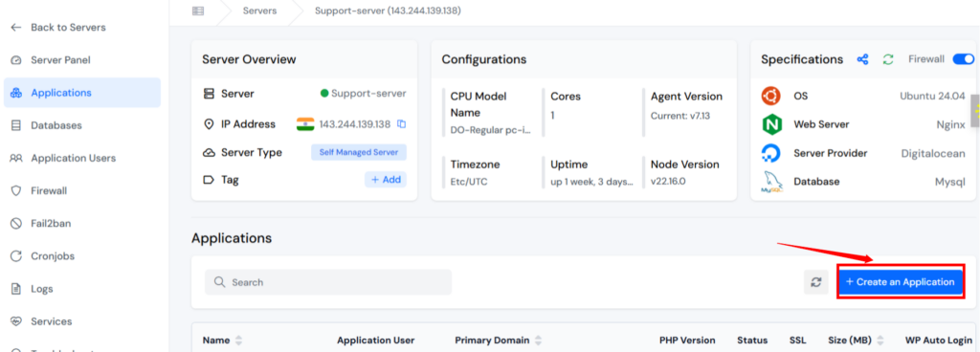This screenshot has height=352, width=980.
Task: Refresh specifications with green refresh icon
Action: click(x=887, y=59)
